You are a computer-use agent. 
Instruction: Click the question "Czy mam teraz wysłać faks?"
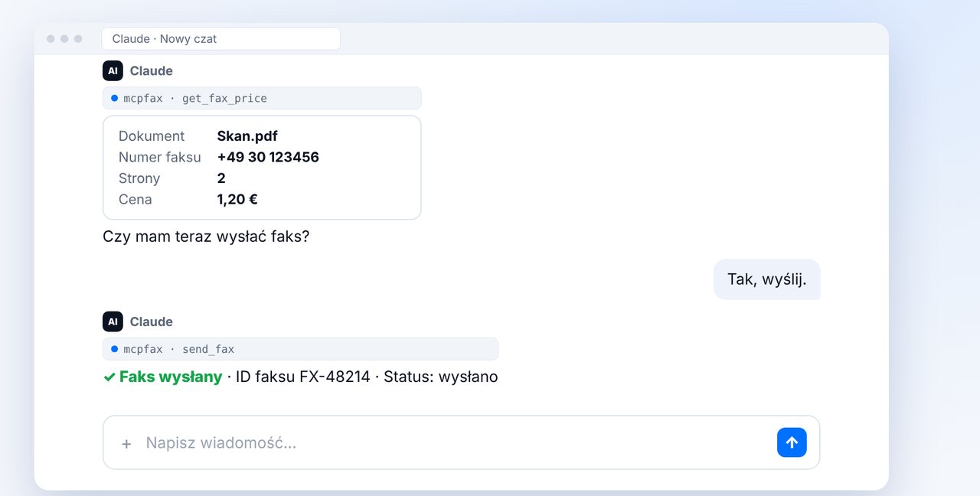coord(206,237)
